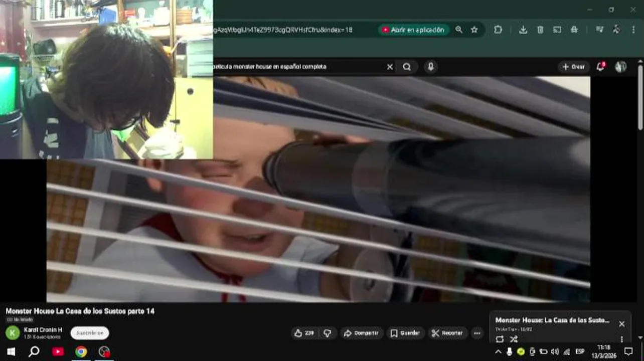Switch to Chrome in the taskbar
The image size is (644, 361).
[81, 351]
